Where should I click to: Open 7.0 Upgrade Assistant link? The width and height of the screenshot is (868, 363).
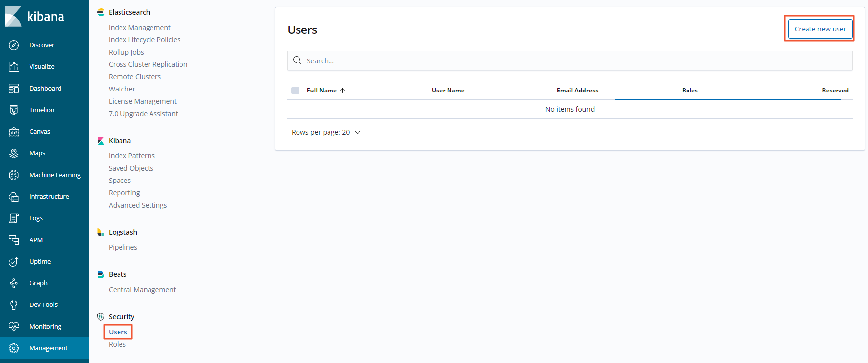[x=143, y=114]
